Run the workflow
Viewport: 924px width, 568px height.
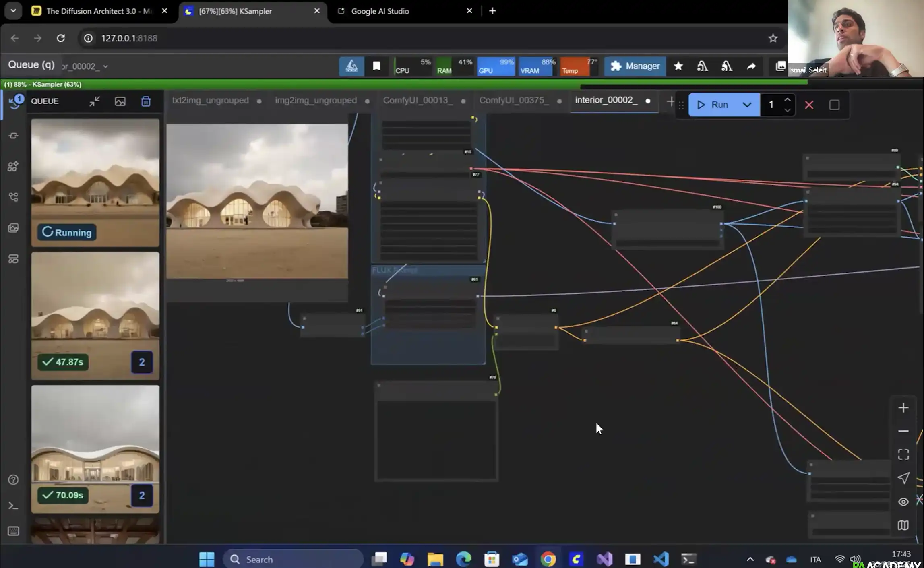(x=712, y=105)
